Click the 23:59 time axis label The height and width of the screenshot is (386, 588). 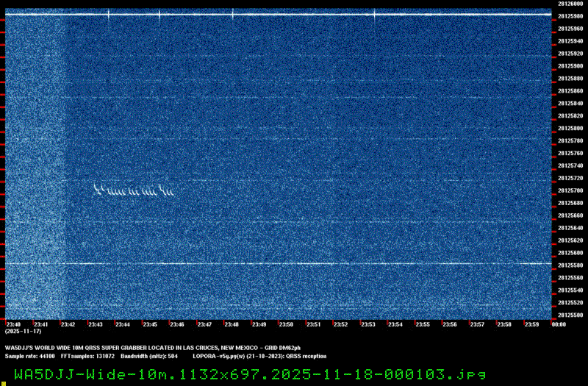531,324
